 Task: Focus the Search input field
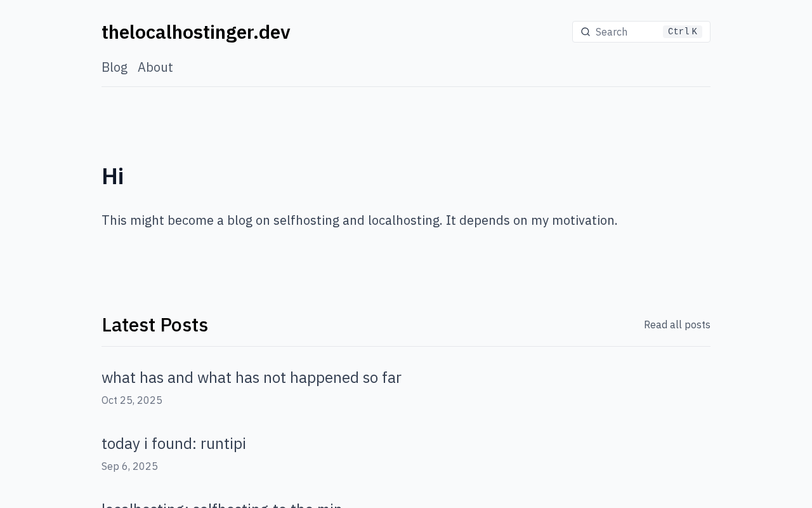pyautogui.click(x=641, y=32)
